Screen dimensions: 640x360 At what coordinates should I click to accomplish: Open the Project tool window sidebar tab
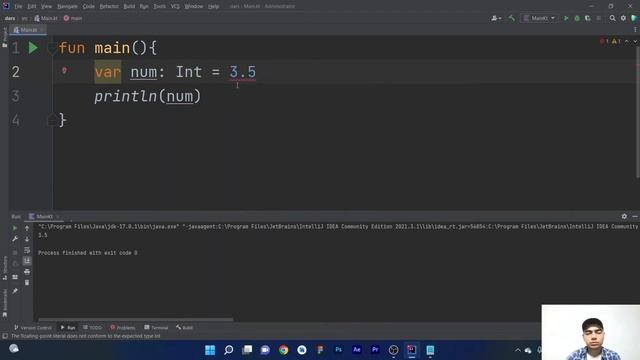coord(4,38)
